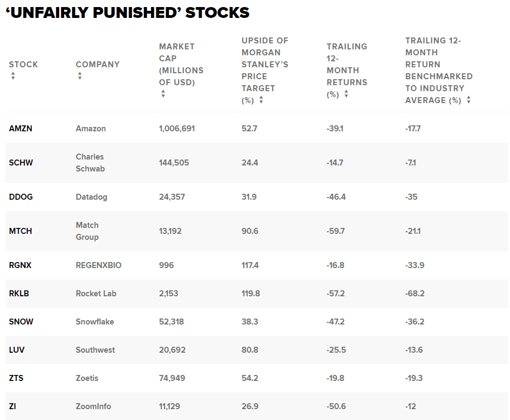The width and height of the screenshot is (510, 420).
Task: Click the RKLB ticker
Action: [19, 294]
